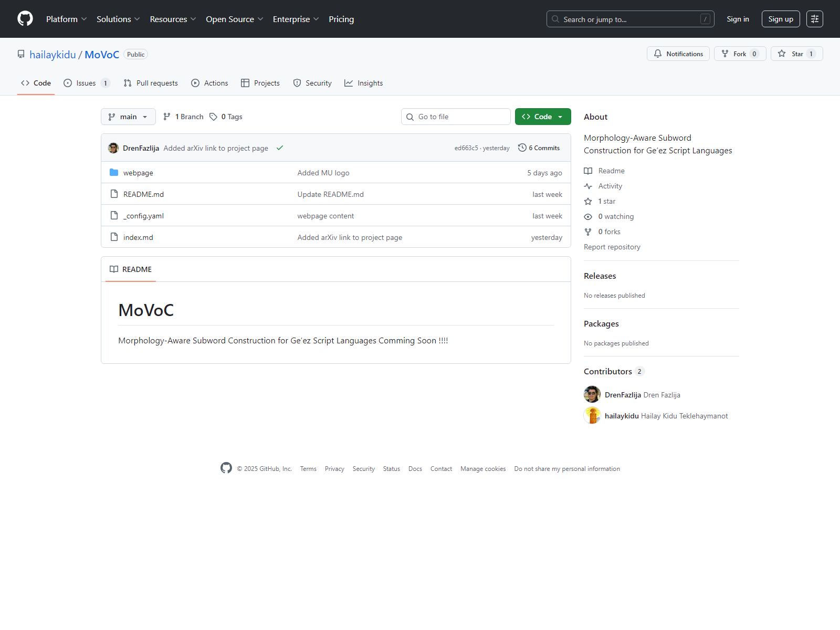This screenshot has width=840, height=630.
Task: Open global navigation settings icon in header
Action: [x=815, y=19]
